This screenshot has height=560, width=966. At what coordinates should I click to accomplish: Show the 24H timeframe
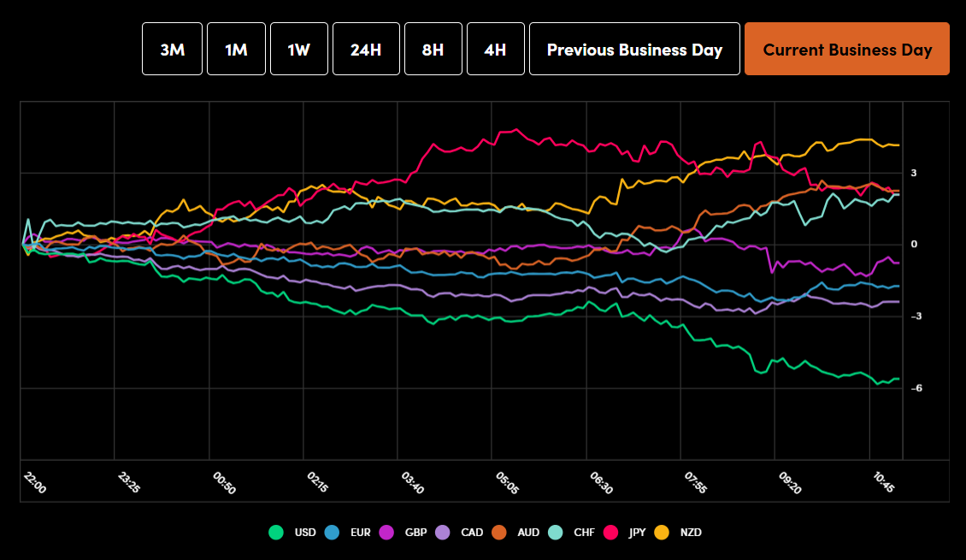(x=366, y=49)
